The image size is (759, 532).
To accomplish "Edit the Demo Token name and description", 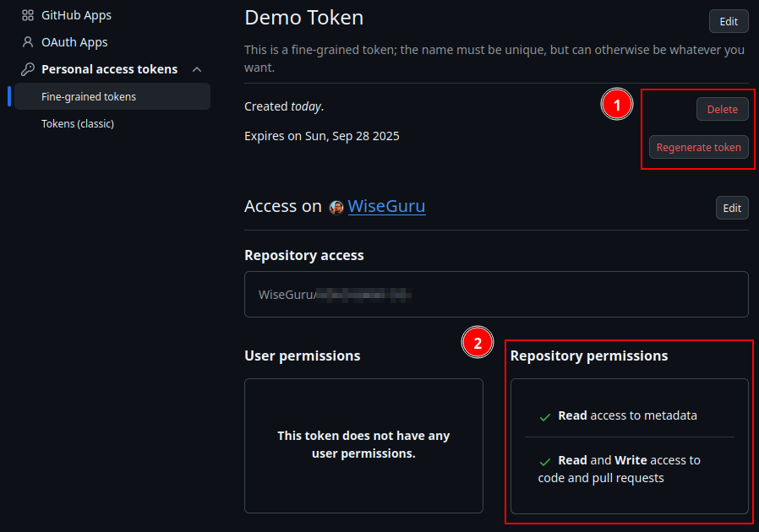I will tap(729, 21).
